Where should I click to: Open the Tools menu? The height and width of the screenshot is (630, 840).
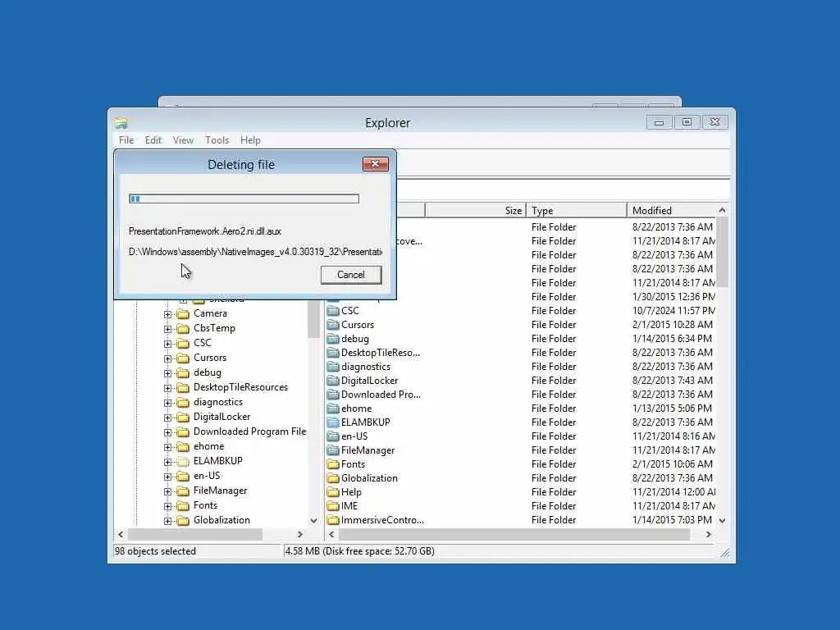[x=217, y=140]
